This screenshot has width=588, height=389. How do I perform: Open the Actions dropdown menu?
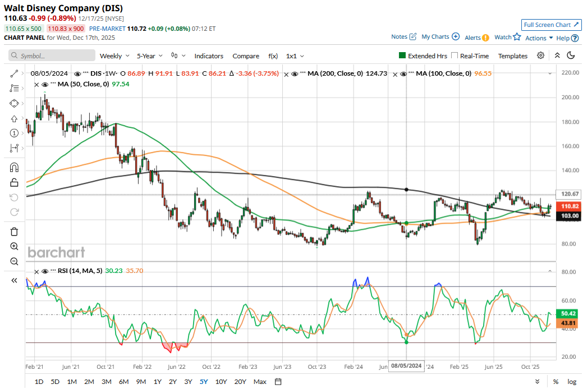pyautogui.click(x=539, y=38)
